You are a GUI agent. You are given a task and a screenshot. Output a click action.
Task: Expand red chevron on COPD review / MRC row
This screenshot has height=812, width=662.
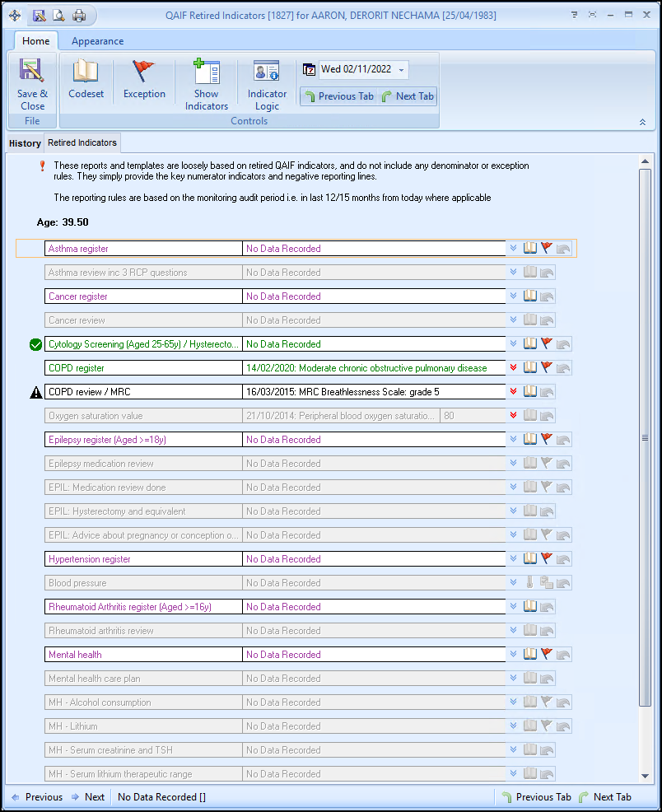click(x=514, y=392)
